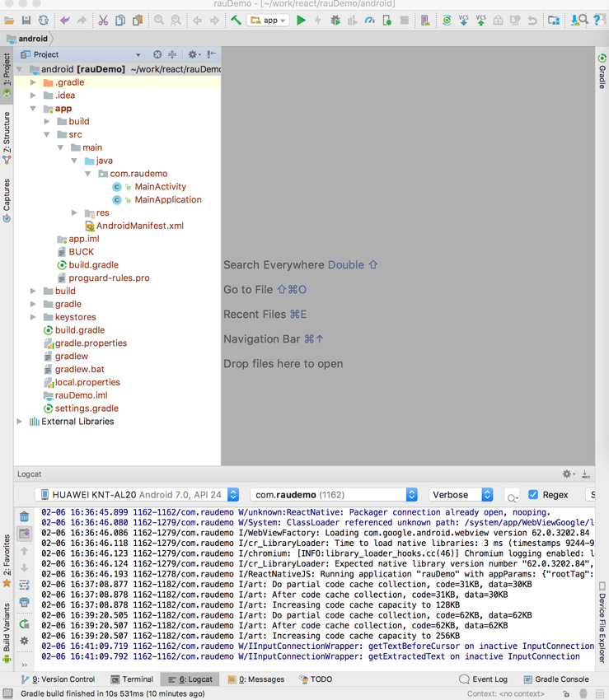Click the SDK Manager download icon

click(574, 21)
